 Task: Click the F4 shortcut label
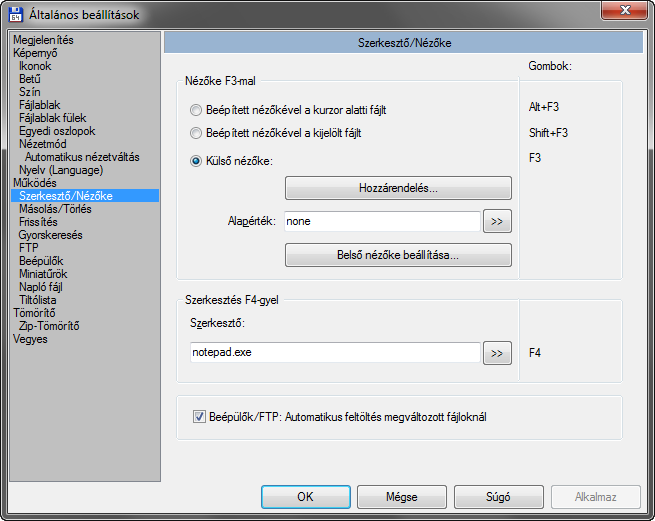[535, 353]
